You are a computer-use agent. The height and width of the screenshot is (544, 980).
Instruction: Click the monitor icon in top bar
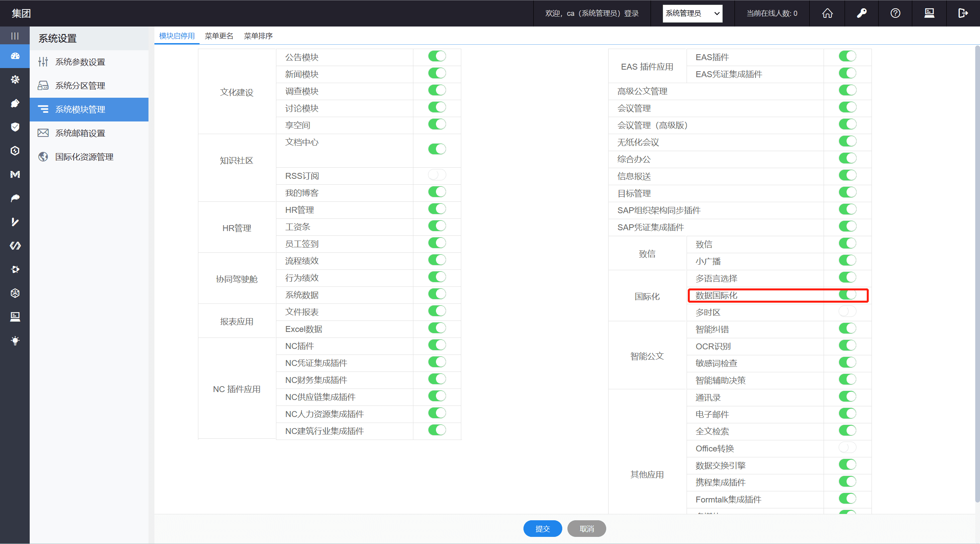coord(929,13)
